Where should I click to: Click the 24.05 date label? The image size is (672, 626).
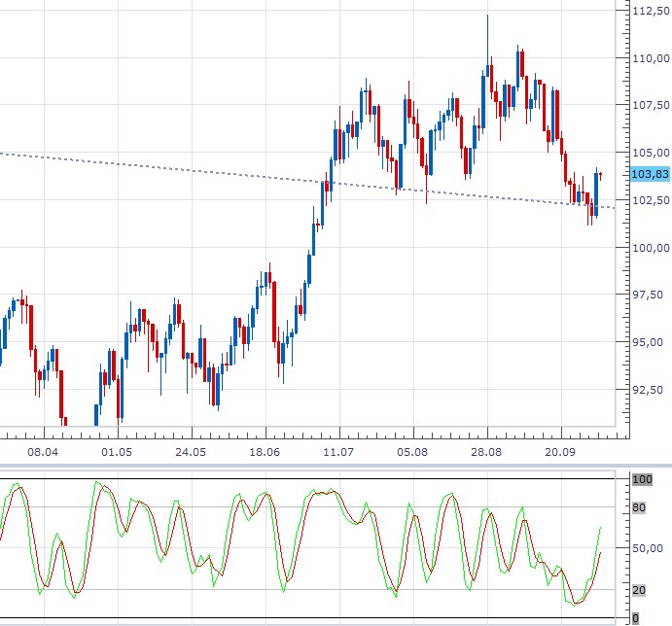[191, 452]
